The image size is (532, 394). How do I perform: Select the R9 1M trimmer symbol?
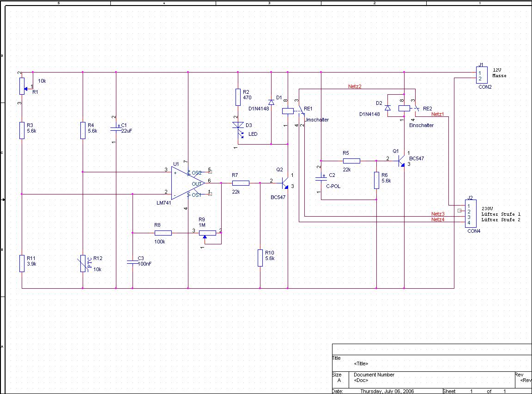207,234
